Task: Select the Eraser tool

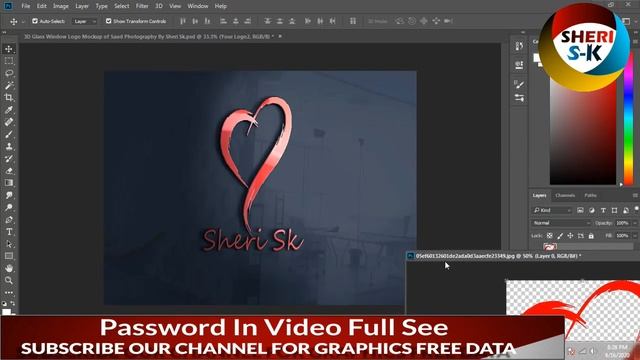Action: [x=9, y=171]
